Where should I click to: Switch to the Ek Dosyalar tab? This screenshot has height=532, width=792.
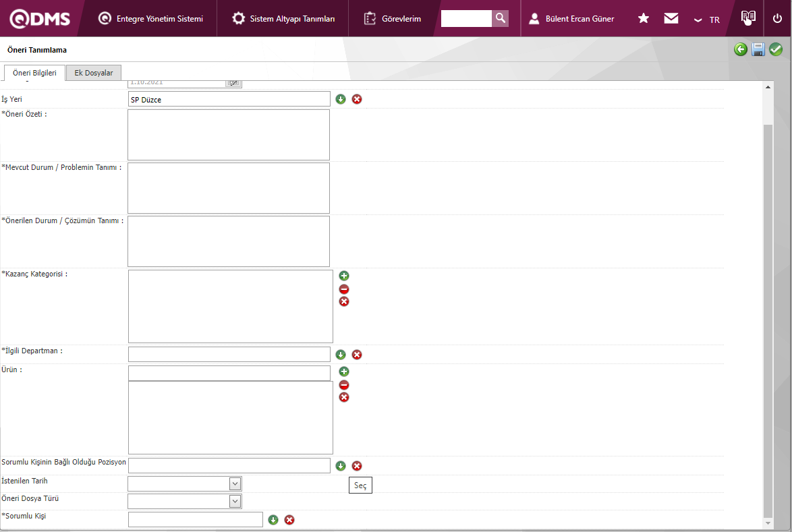94,73
